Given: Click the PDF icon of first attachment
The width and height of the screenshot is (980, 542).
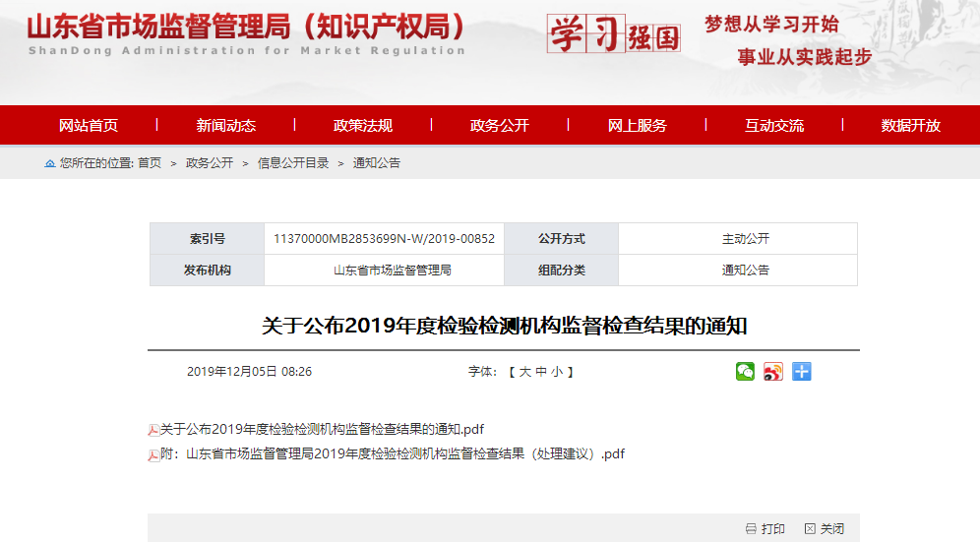Looking at the screenshot, I should pyautogui.click(x=153, y=430).
